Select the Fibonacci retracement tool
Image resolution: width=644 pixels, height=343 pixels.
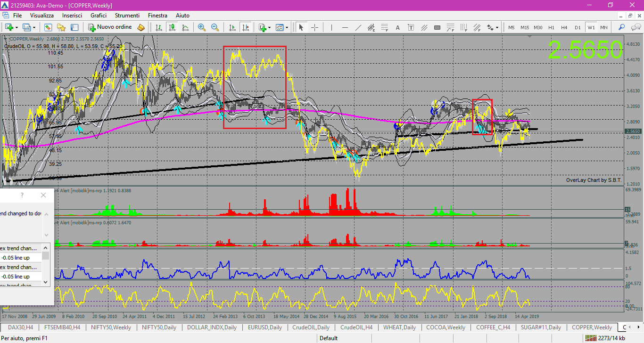pyautogui.click(x=384, y=27)
